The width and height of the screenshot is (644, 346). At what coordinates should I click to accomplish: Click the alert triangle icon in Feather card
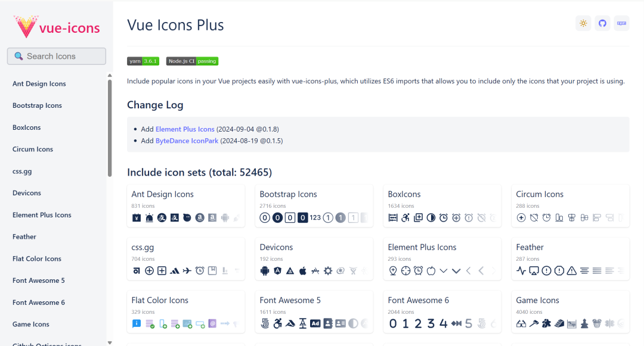[x=572, y=270]
